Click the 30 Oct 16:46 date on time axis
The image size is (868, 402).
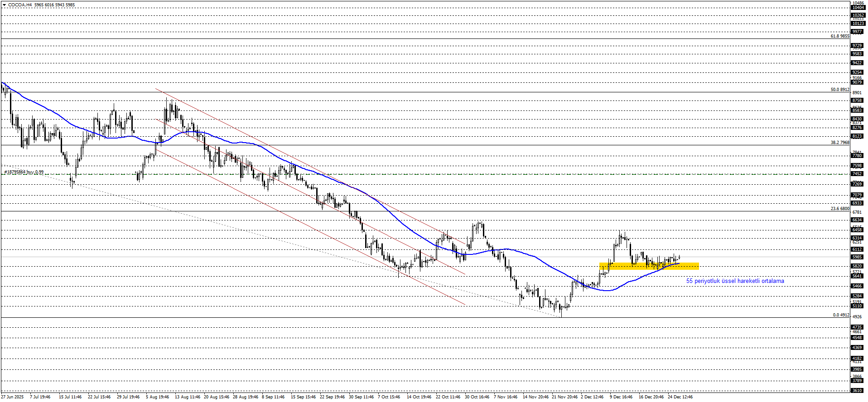pos(477,397)
